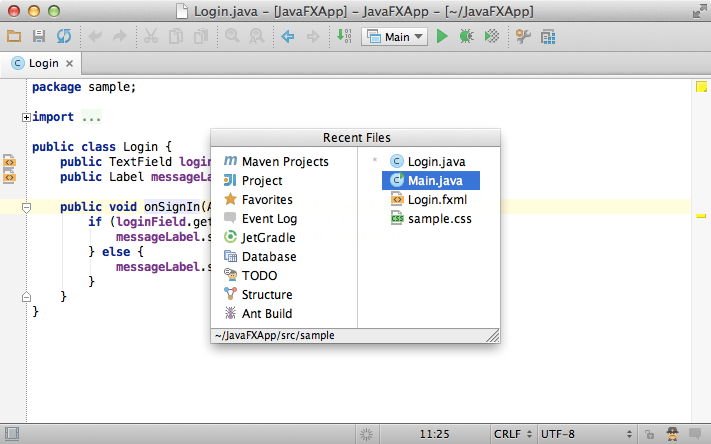Collapse the onSignIn method fold marker
This screenshot has width=711, height=444.
[x=26, y=208]
